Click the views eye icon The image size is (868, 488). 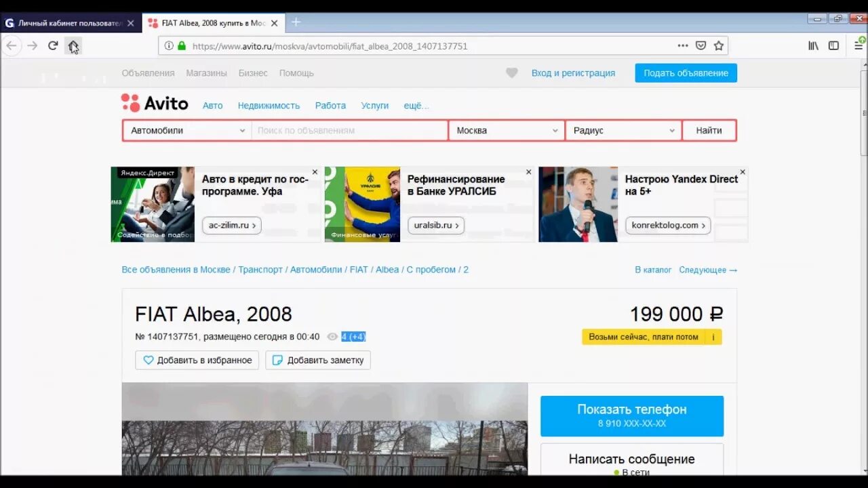[x=332, y=337]
